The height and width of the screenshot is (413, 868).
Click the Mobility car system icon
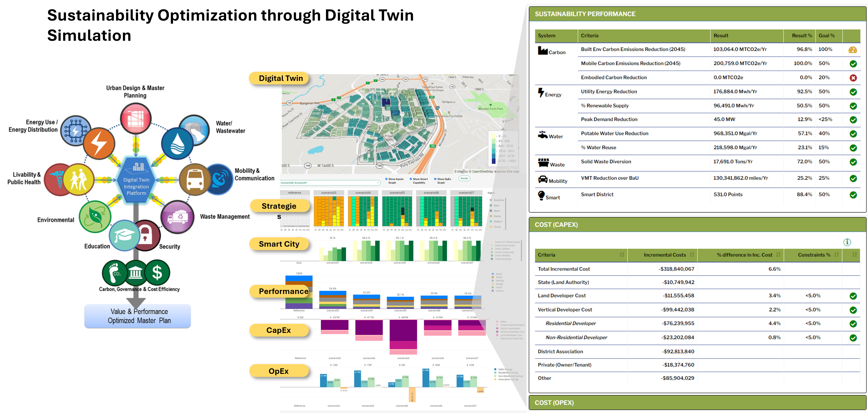pos(542,179)
